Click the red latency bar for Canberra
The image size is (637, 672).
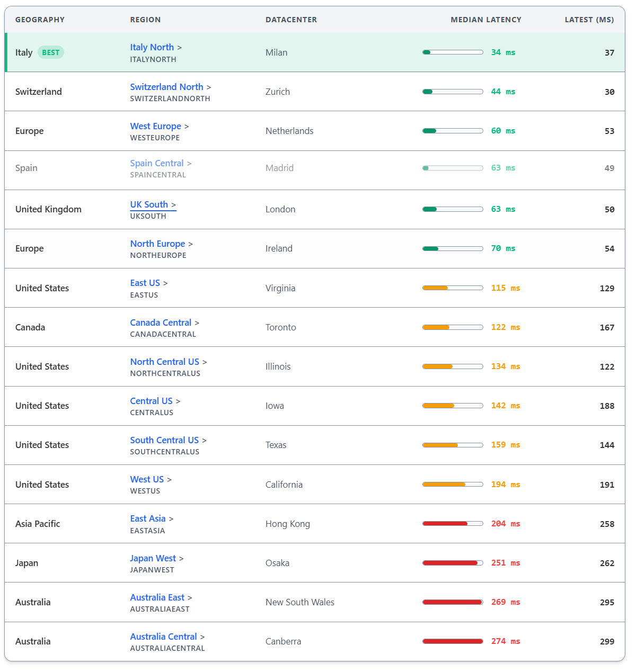pyautogui.click(x=453, y=641)
